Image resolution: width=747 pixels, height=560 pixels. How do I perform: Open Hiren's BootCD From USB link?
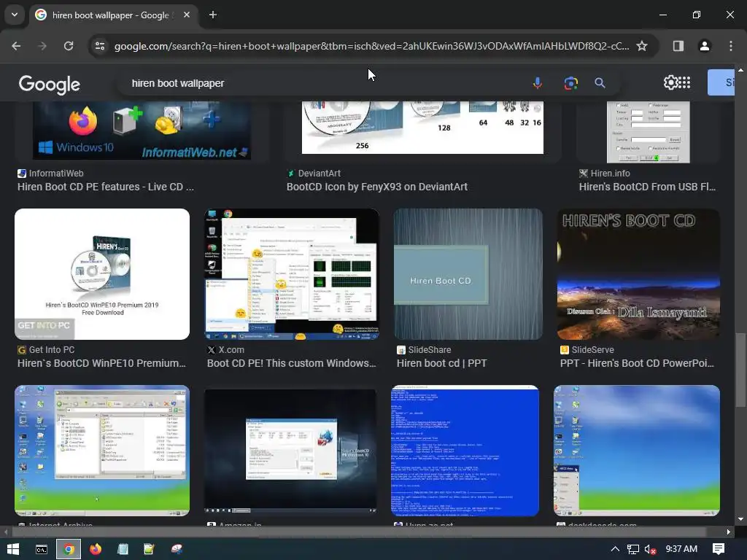pos(647,187)
